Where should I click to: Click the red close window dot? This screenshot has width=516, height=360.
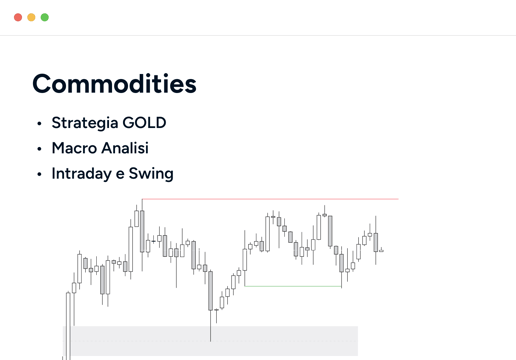(x=18, y=17)
